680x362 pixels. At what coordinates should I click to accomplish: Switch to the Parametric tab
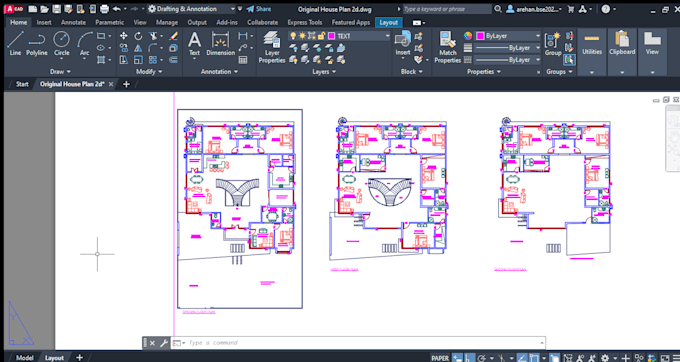click(x=110, y=23)
